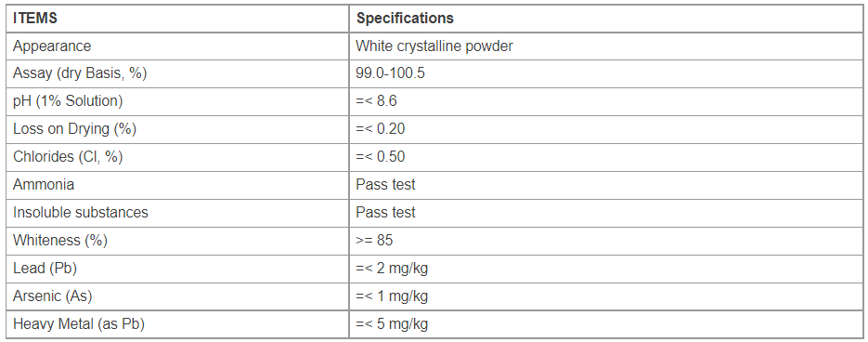Click the White crystalline powder cell
Screen dimensions: 868x342
pyautogui.click(x=605, y=46)
